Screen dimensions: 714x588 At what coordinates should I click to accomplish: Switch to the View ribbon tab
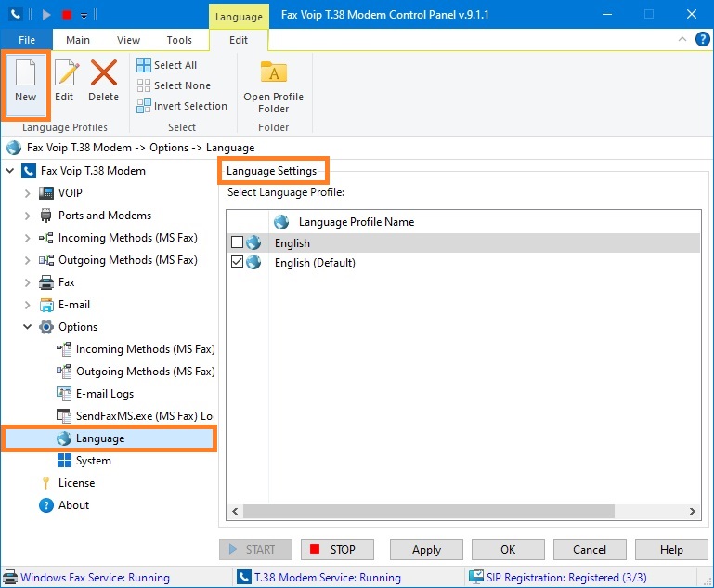pos(128,40)
